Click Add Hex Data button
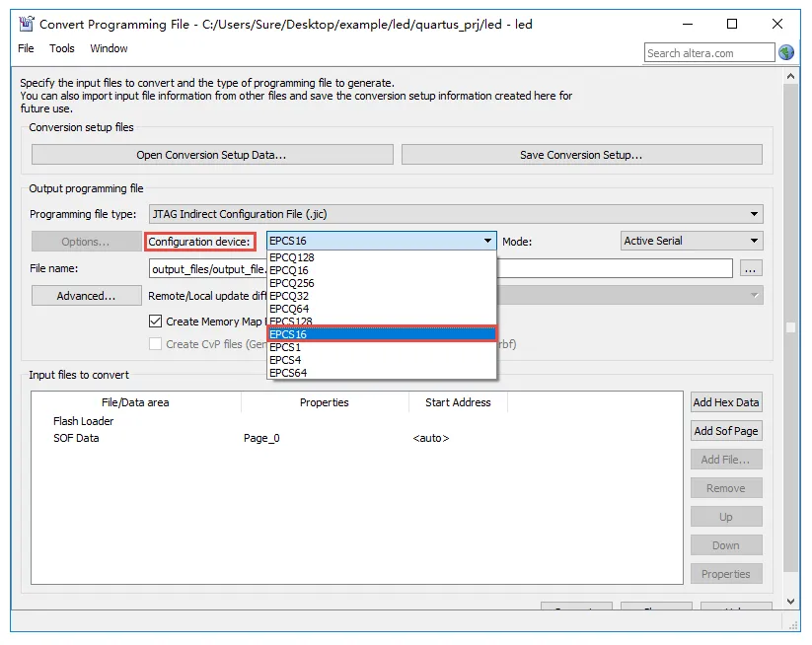This screenshot has height=645, width=812. click(726, 402)
